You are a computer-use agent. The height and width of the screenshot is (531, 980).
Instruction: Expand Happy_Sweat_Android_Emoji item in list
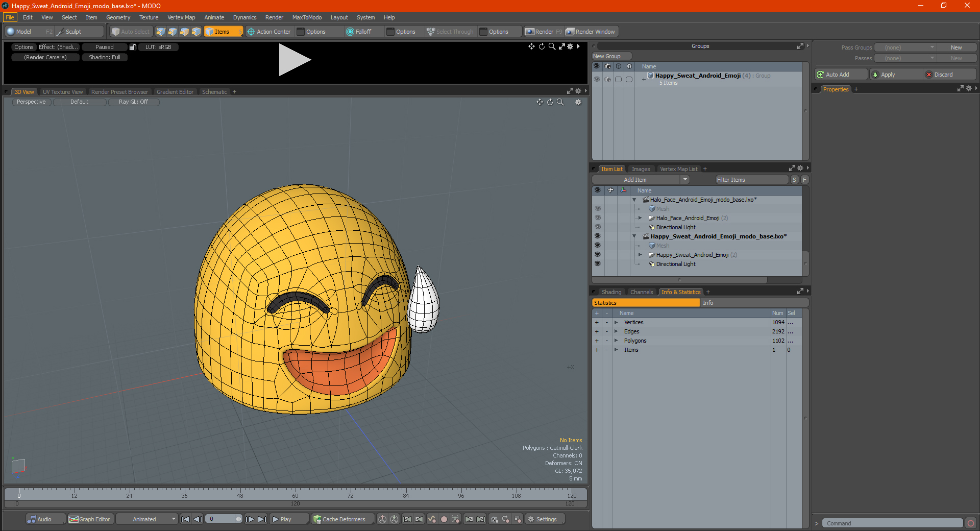pyautogui.click(x=641, y=255)
